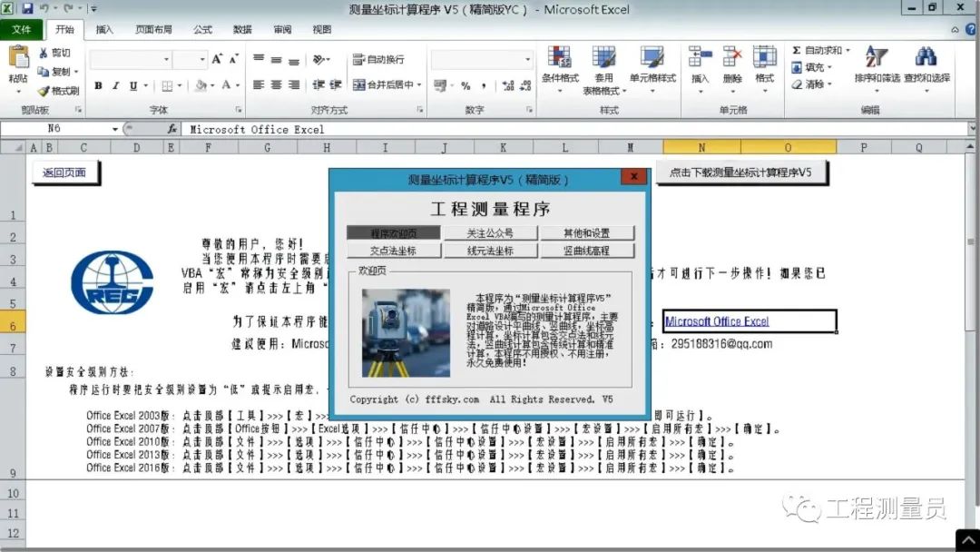Click AutoSum (自动求和)
This screenshot has width=980, height=552.
click(x=817, y=50)
